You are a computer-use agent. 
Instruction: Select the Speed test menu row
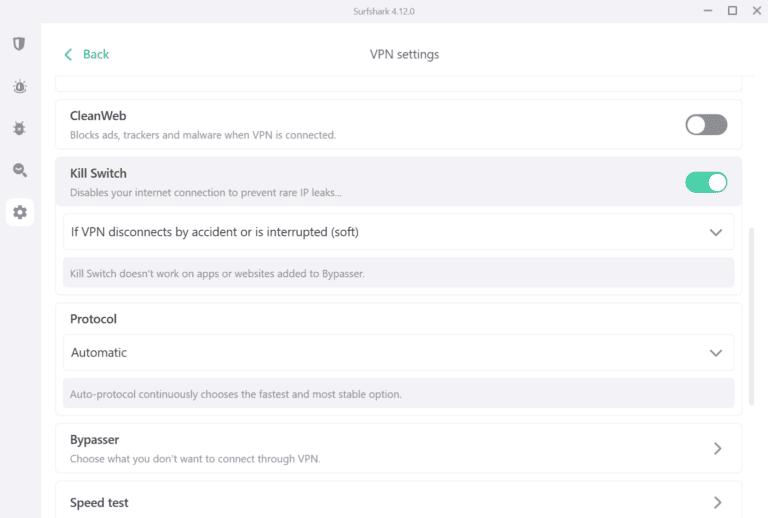(380, 502)
